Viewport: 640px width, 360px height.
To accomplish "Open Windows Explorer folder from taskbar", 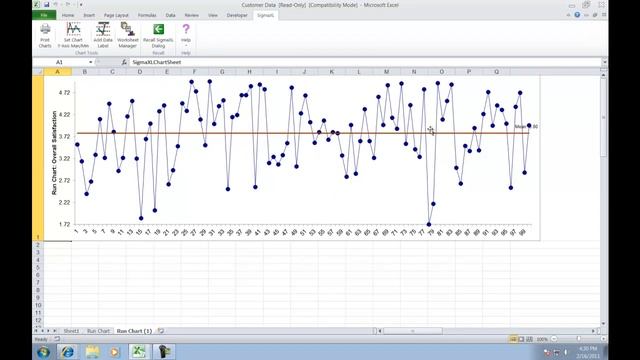I will 92,351.
